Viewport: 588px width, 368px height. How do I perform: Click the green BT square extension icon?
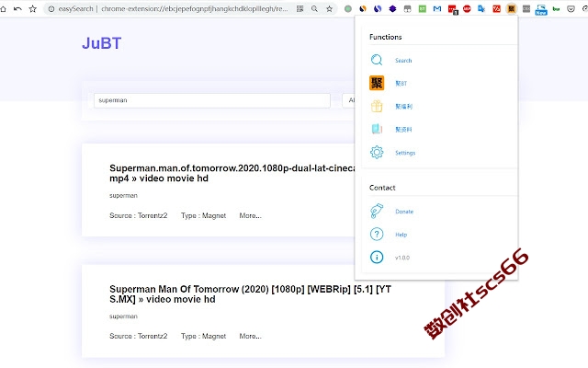tap(423, 8)
